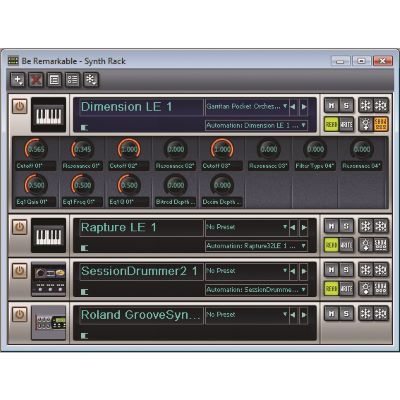
Task: Click the freeze snowflake toolbar icon
Action: click(x=91, y=80)
